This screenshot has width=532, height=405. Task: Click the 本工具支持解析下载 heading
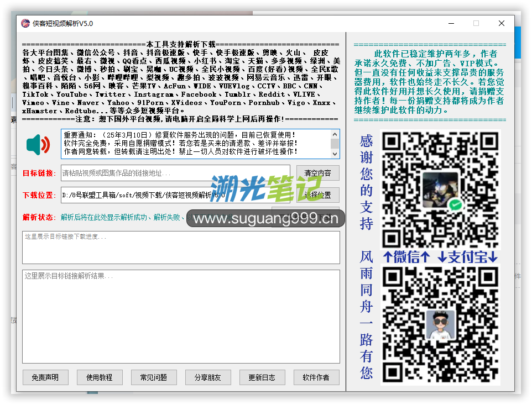tap(181, 44)
